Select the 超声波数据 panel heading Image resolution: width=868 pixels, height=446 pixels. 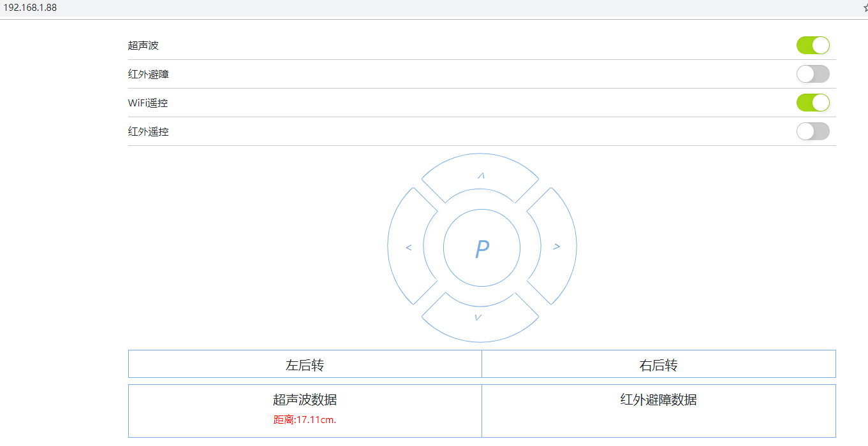[x=305, y=400]
